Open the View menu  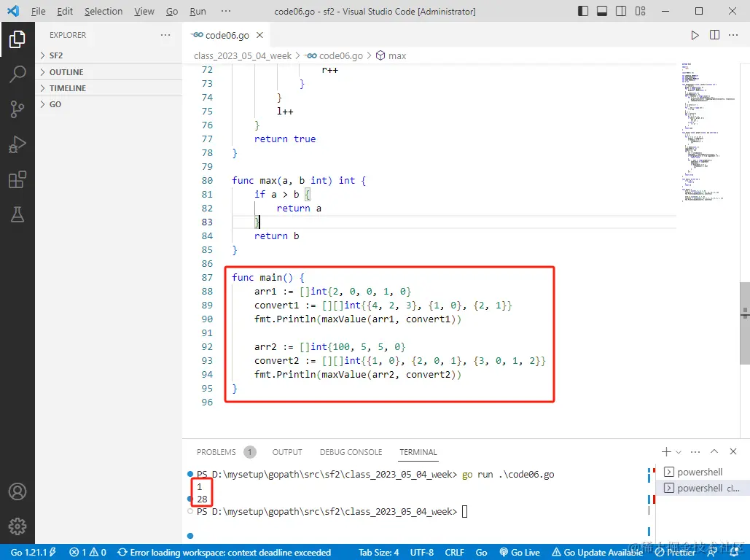pyautogui.click(x=144, y=11)
